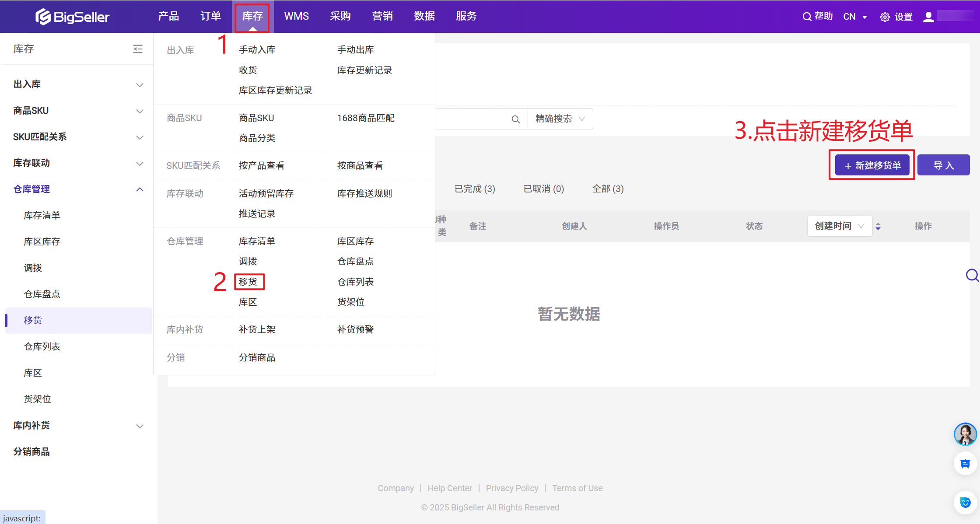Select 库区库存更新记录 in the dropdown menu
Viewport: 980px width, 524px height.
[275, 90]
